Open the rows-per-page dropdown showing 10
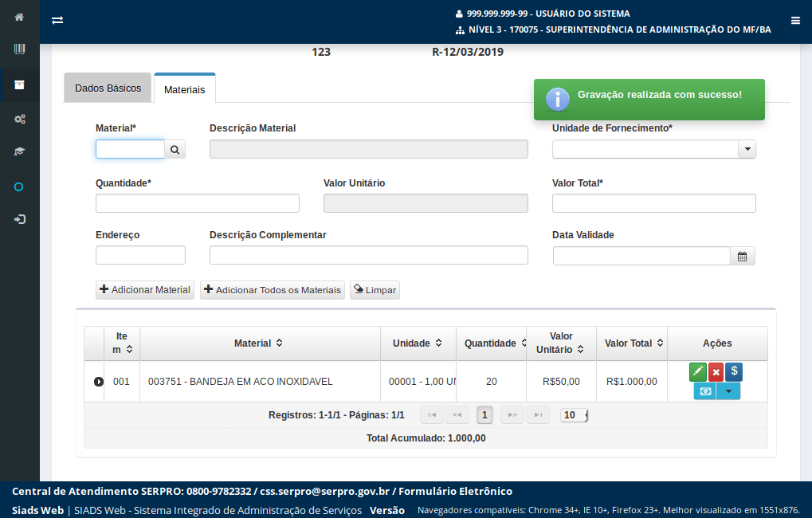The image size is (812, 518). click(x=575, y=414)
